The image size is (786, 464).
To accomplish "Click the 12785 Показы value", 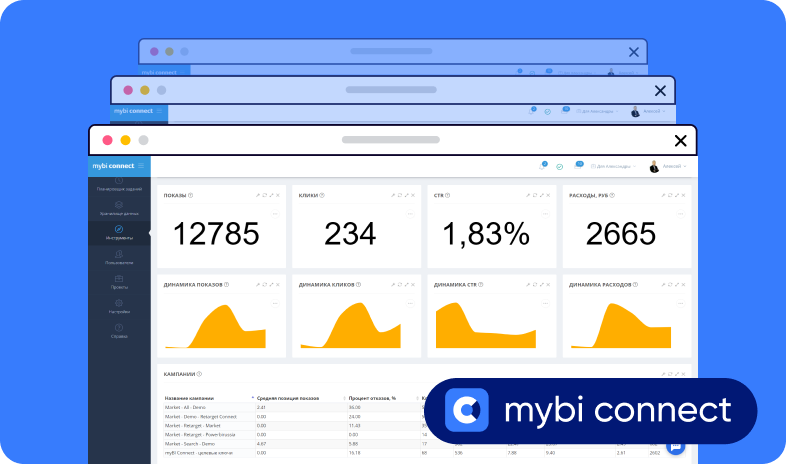I will (216, 234).
